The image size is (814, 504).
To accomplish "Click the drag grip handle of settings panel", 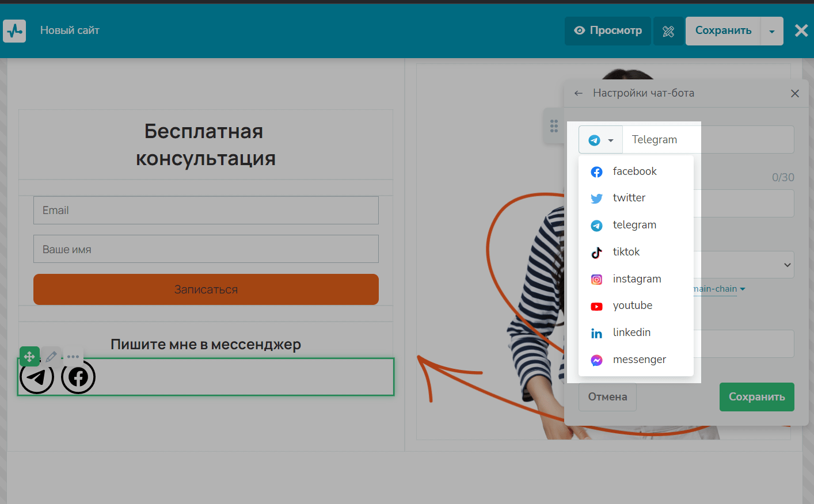I will [x=554, y=126].
